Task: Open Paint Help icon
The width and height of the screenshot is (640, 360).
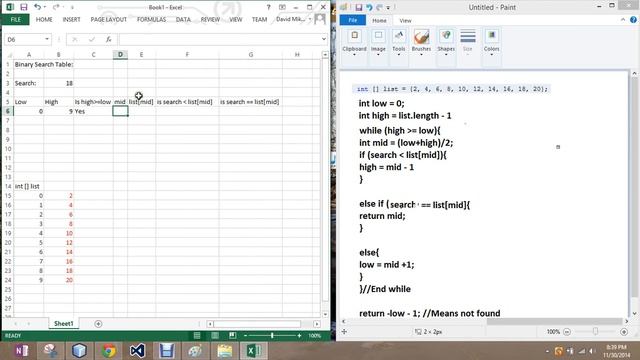Action: pos(633,20)
